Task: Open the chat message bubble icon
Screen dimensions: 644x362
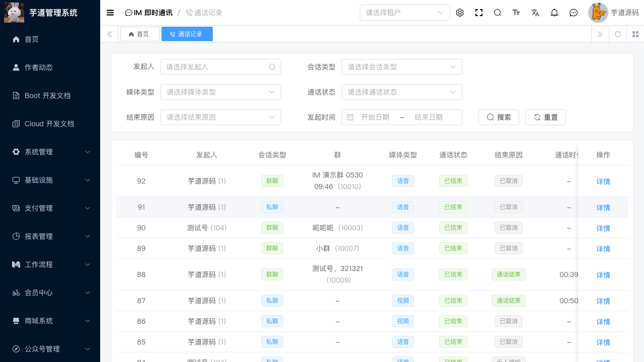Action: coord(574,13)
